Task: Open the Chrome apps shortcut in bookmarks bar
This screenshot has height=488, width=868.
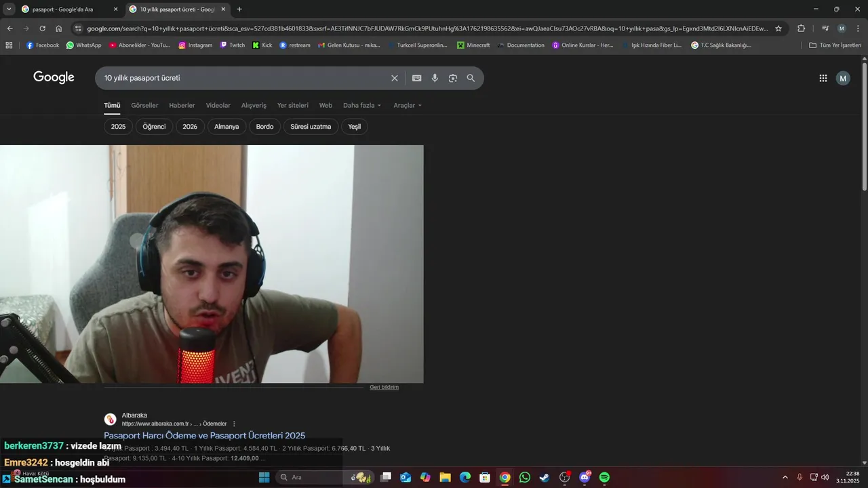Action: click(9, 45)
